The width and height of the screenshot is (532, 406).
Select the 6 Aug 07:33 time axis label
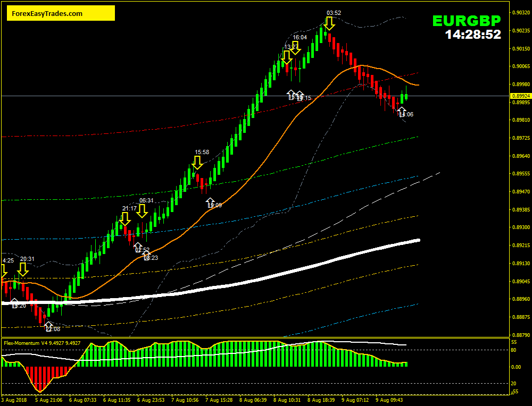tap(82, 400)
